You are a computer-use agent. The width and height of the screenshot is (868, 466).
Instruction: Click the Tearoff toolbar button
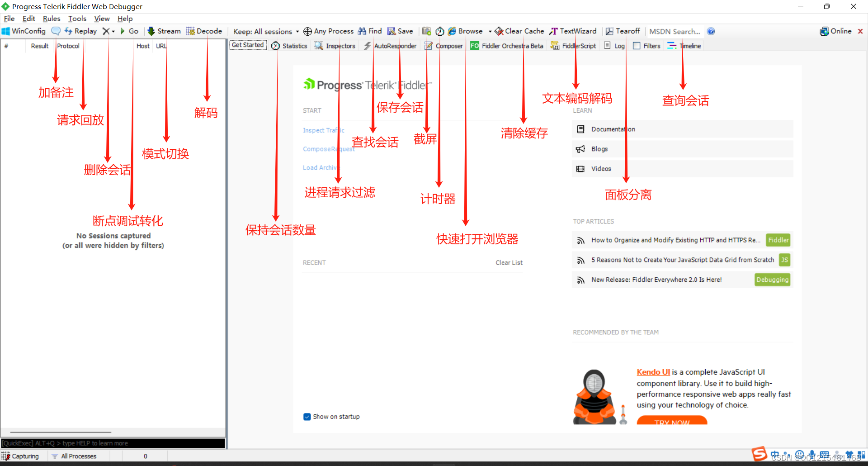point(623,31)
